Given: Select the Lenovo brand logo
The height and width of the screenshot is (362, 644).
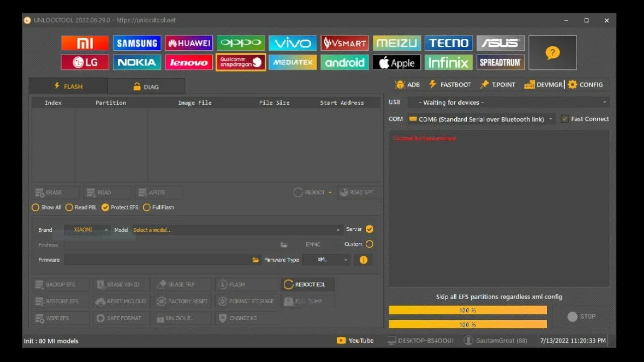Looking at the screenshot, I should pos(189,62).
